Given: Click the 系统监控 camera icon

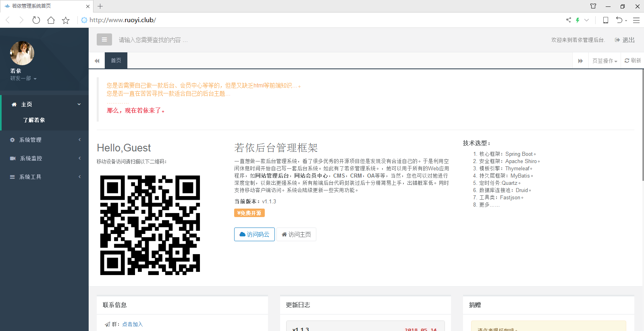Looking at the screenshot, I should click(x=13, y=158).
